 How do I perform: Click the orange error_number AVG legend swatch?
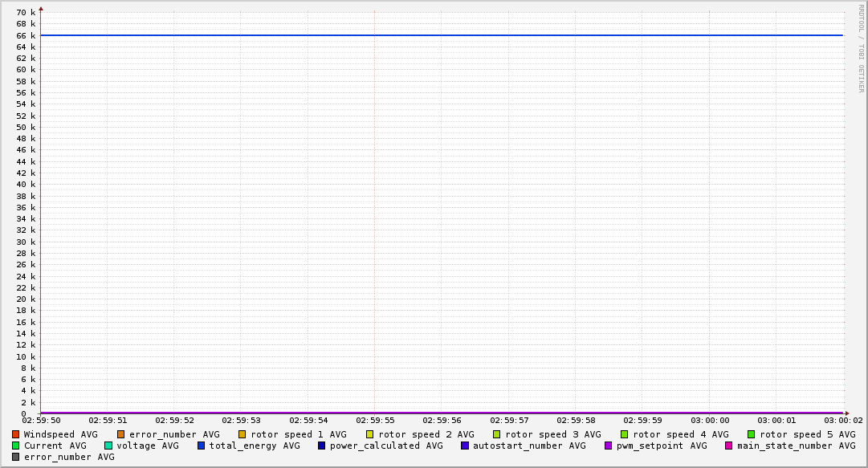pyautogui.click(x=121, y=434)
